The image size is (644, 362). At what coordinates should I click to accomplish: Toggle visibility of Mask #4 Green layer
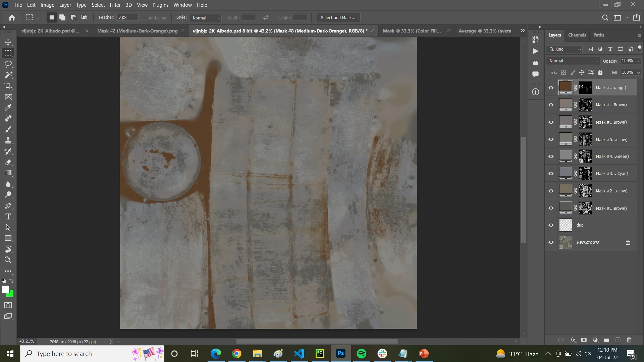pos(551,157)
